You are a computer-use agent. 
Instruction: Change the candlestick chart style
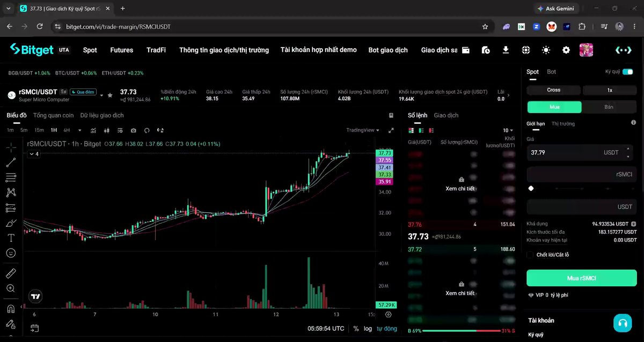click(106, 130)
